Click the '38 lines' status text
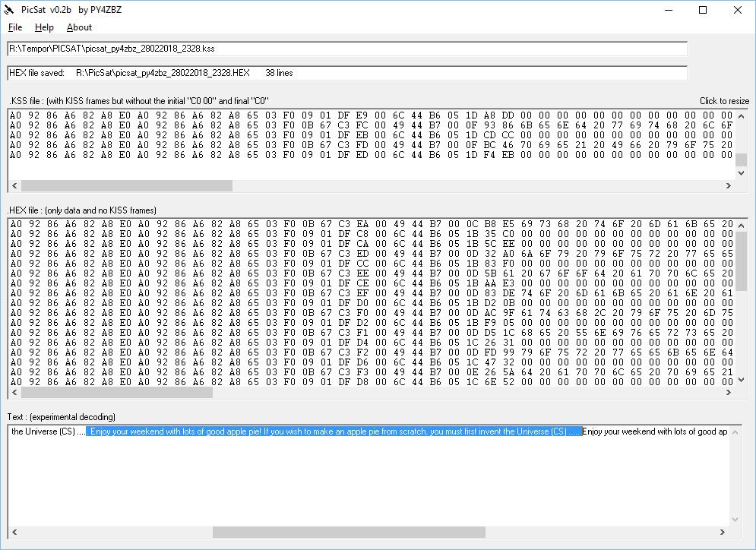756x550 pixels. [279, 73]
